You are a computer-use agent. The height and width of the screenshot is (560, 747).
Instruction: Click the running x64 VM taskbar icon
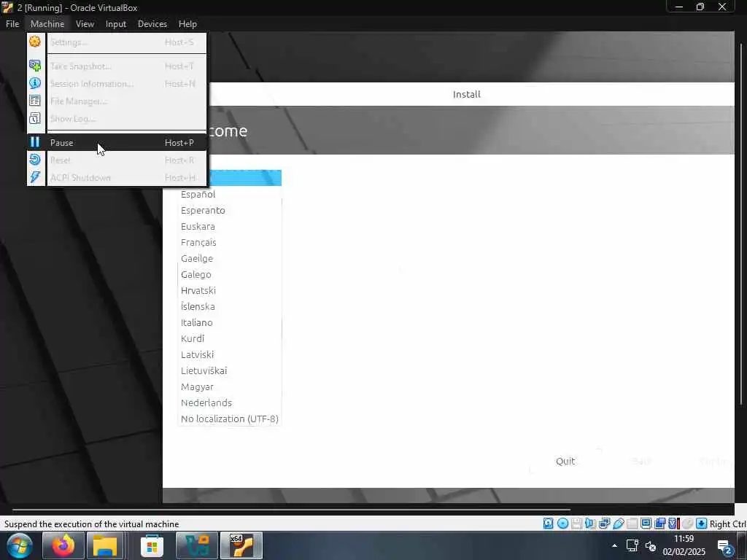point(241,545)
